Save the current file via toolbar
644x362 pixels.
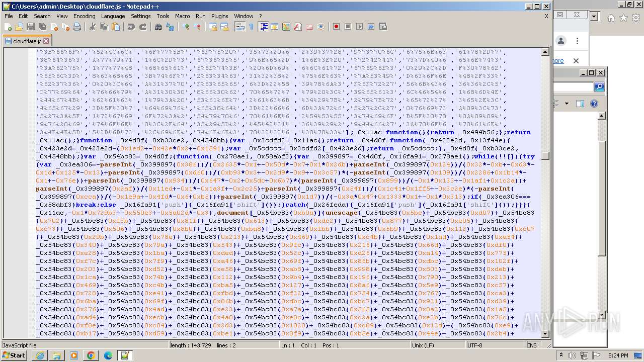click(31, 27)
